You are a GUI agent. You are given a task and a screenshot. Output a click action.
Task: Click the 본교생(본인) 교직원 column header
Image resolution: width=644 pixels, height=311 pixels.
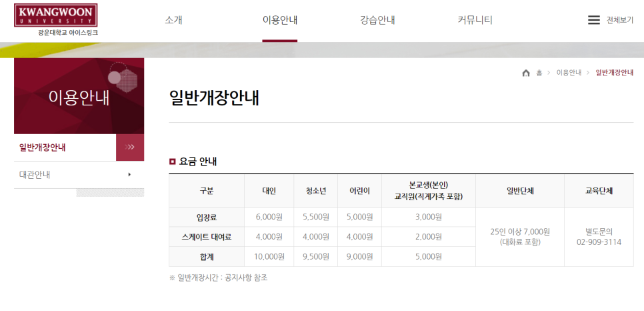click(429, 192)
